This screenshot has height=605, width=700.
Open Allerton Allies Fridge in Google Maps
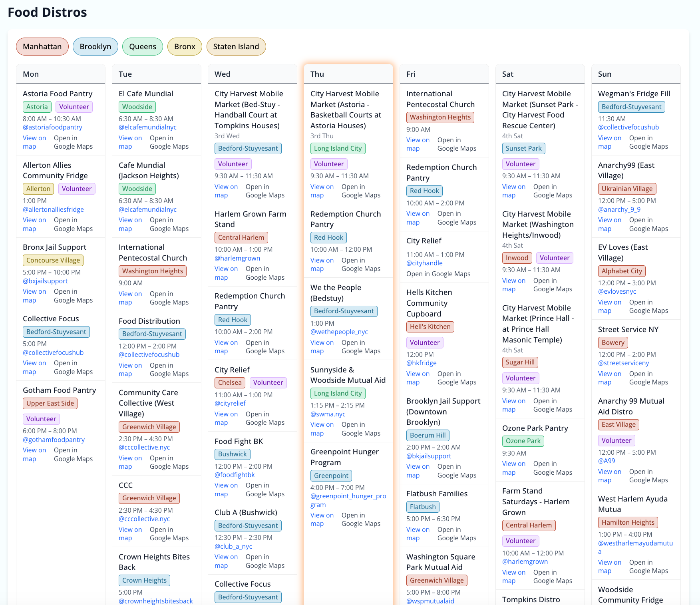coord(73,224)
